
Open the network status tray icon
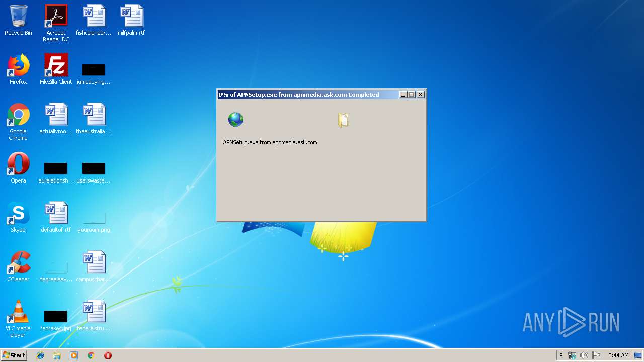(572, 355)
